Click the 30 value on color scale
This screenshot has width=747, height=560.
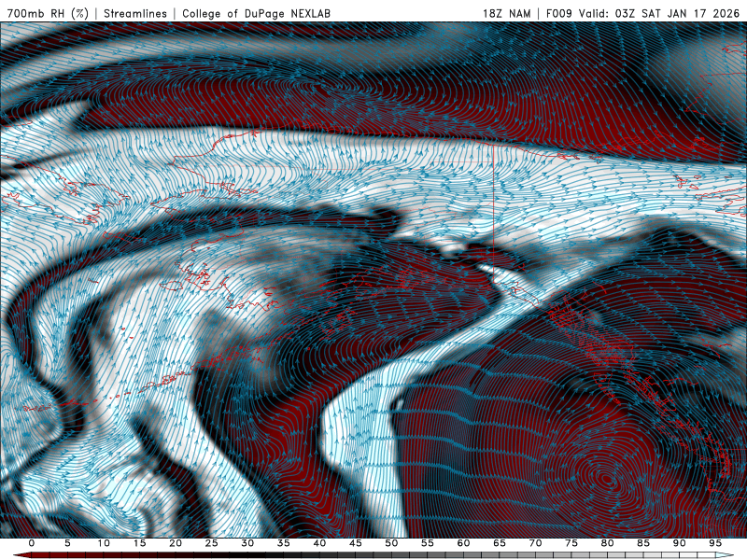[247, 543]
